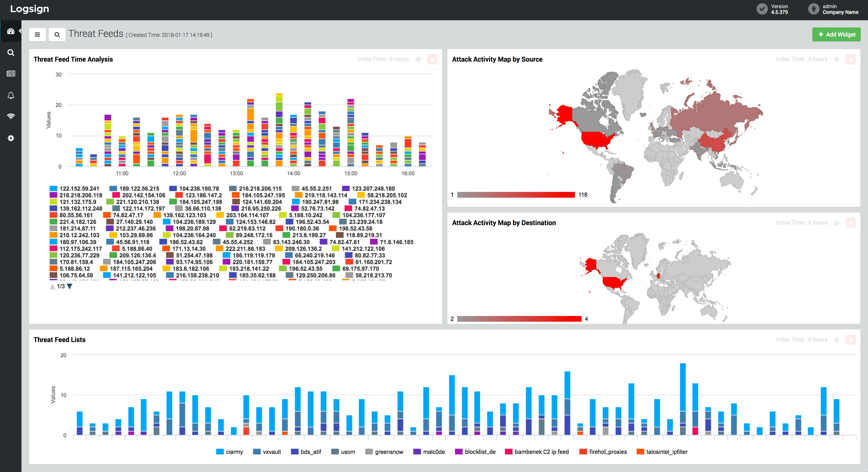Toggle legend entry 71.6.146.185

coord(392,242)
